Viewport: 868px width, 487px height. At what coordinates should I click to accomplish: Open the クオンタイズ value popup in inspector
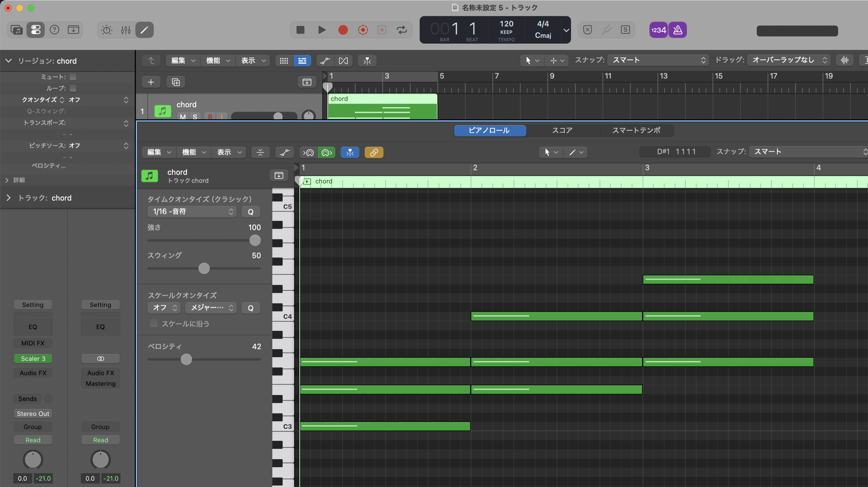click(x=99, y=100)
